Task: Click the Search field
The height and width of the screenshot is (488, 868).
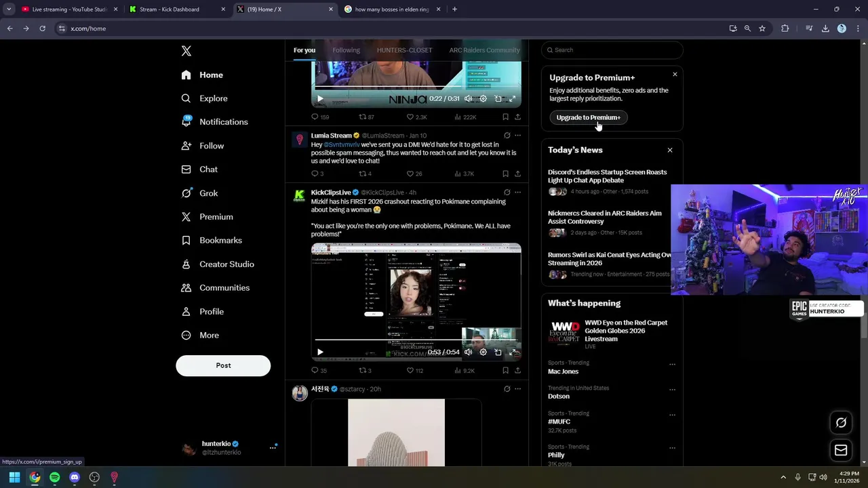Action: tap(612, 50)
